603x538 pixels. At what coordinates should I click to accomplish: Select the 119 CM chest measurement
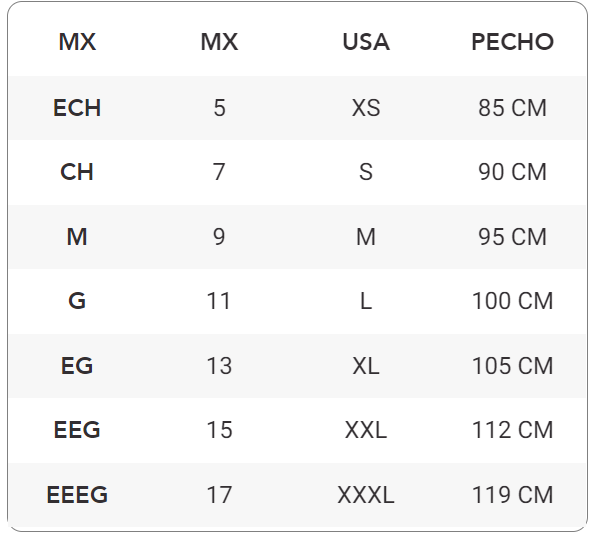click(512, 495)
